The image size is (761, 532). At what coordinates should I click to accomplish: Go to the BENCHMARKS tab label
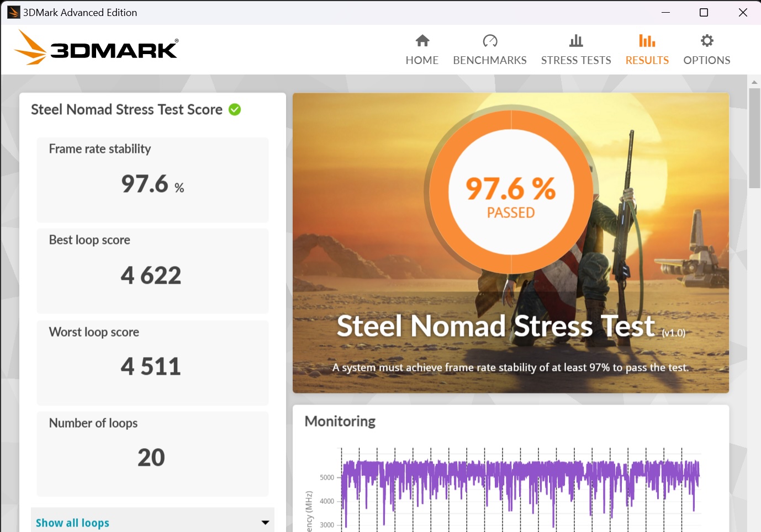click(x=490, y=60)
